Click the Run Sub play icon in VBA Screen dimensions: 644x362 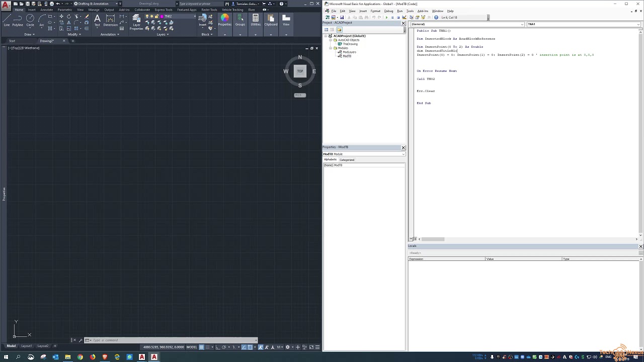(x=386, y=18)
